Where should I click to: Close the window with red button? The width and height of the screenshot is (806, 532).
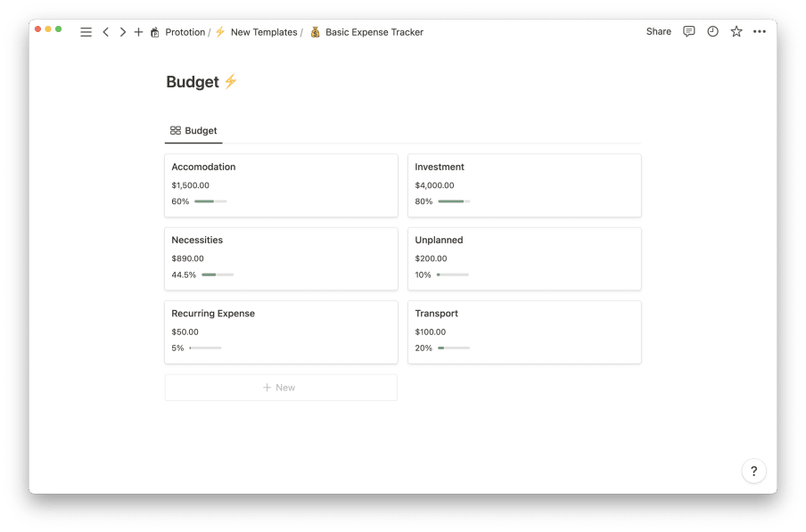[37, 29]
